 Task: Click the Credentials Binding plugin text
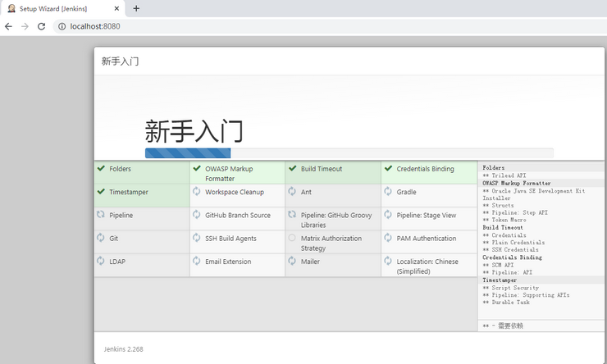[425, 169]
